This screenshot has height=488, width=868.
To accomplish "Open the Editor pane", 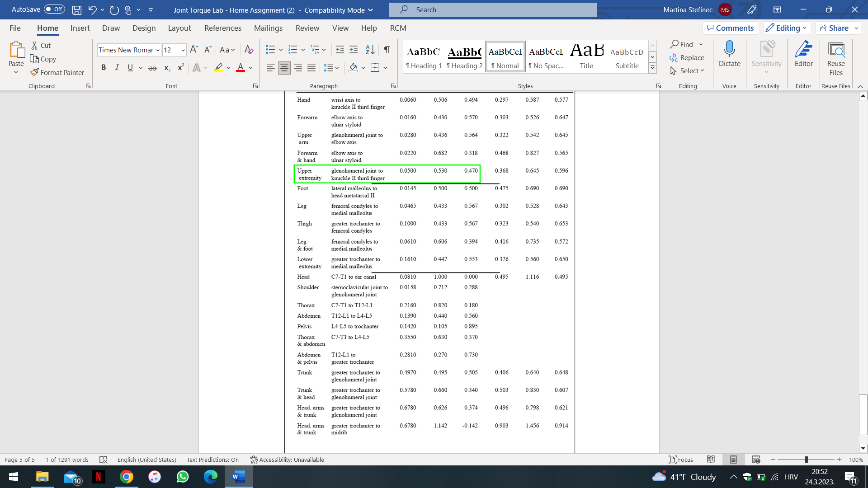I will (803, 56).
